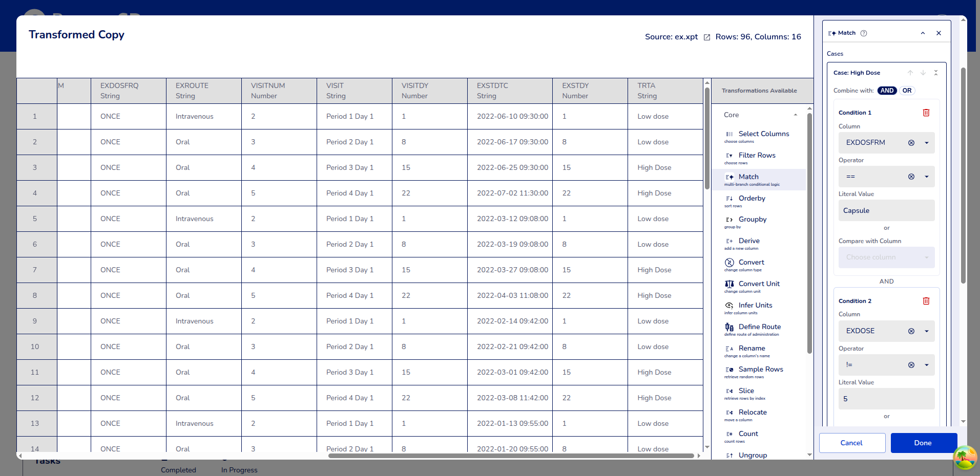Open the Match help question-mark icon
This screenshot has height=476, width=980.
864,33
